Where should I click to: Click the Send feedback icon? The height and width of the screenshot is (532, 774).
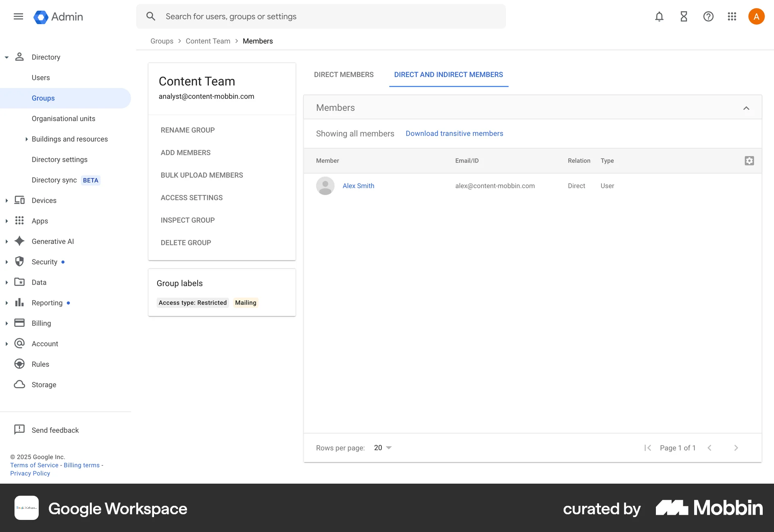pos(19,430)
